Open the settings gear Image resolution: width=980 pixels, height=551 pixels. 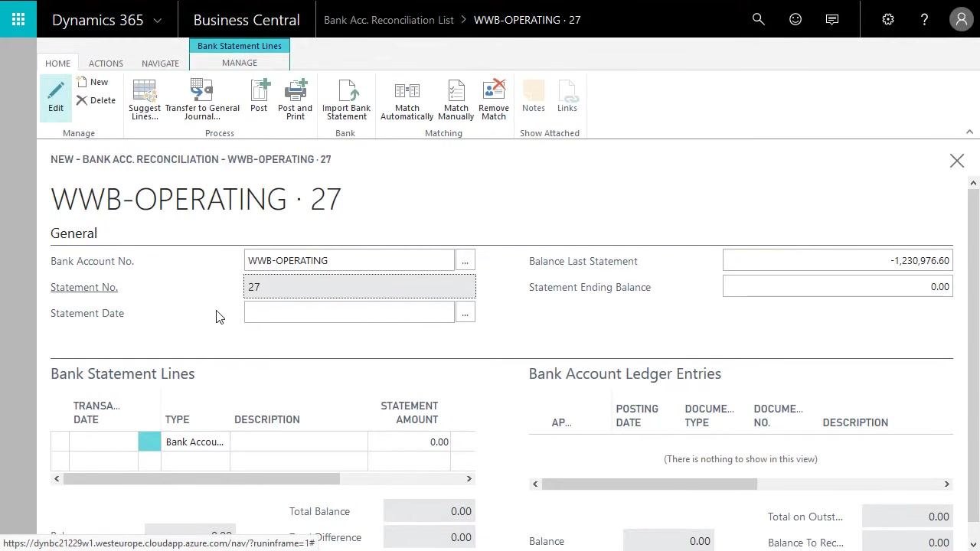(888, 19)
